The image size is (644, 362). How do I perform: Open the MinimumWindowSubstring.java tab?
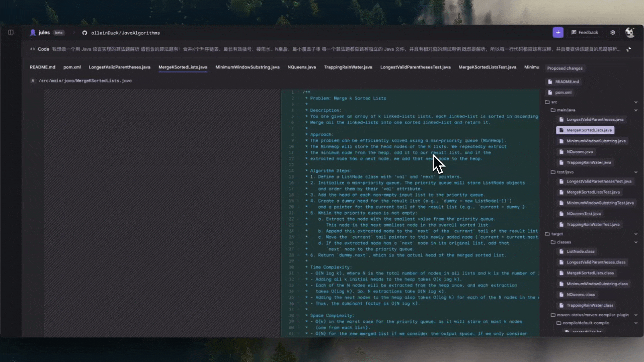248,67
